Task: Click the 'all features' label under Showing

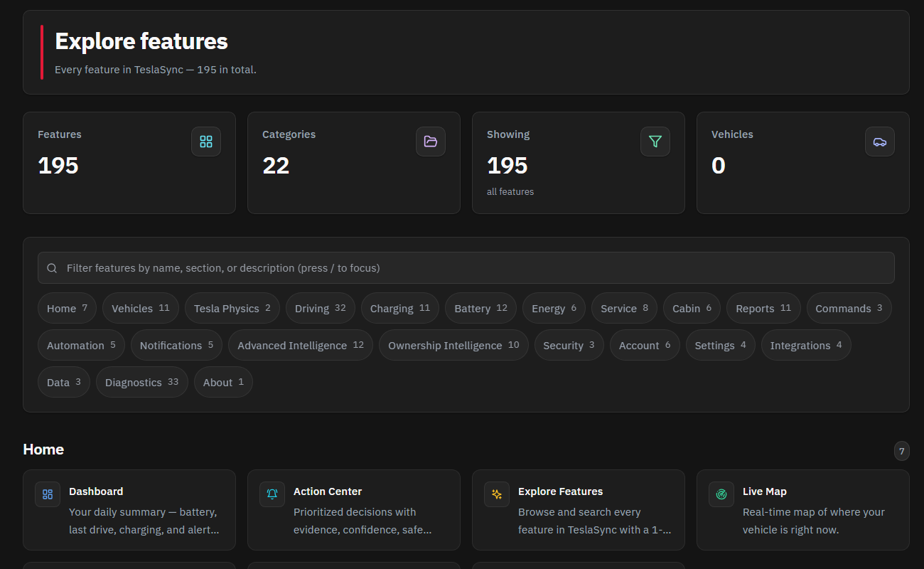Action: click(x=510, y=191)
